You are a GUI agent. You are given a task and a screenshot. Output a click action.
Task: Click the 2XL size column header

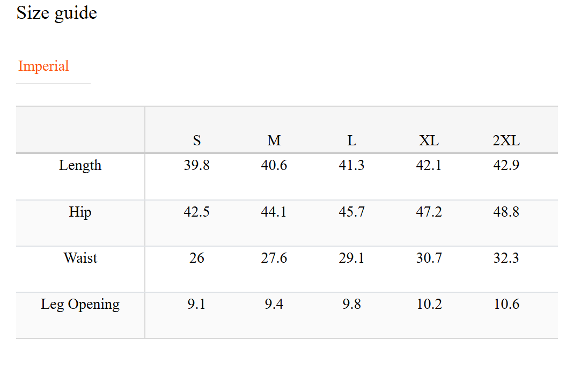tap(506, 140)
